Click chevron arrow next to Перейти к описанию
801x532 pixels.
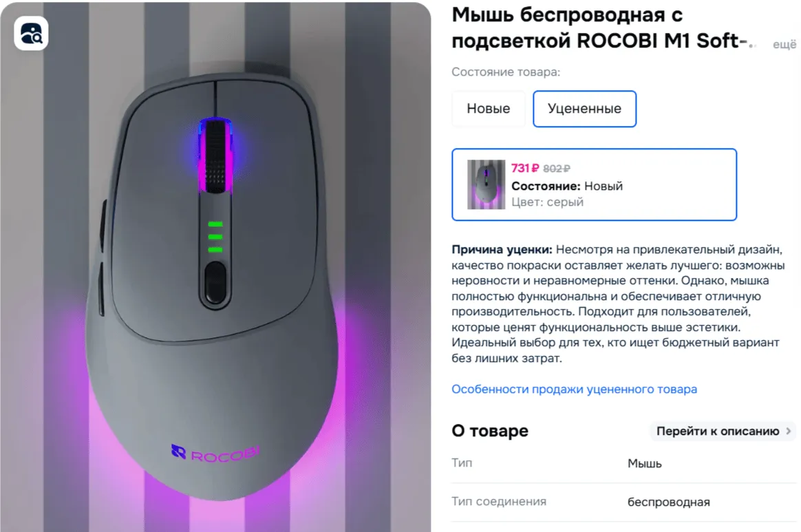tap(788, 431)
